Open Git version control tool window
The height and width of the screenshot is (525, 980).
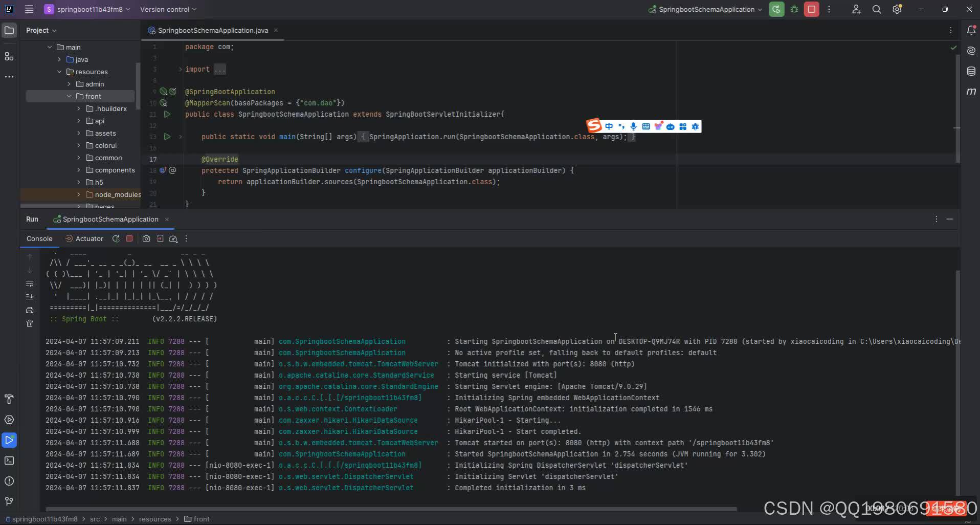pos(9,501)
